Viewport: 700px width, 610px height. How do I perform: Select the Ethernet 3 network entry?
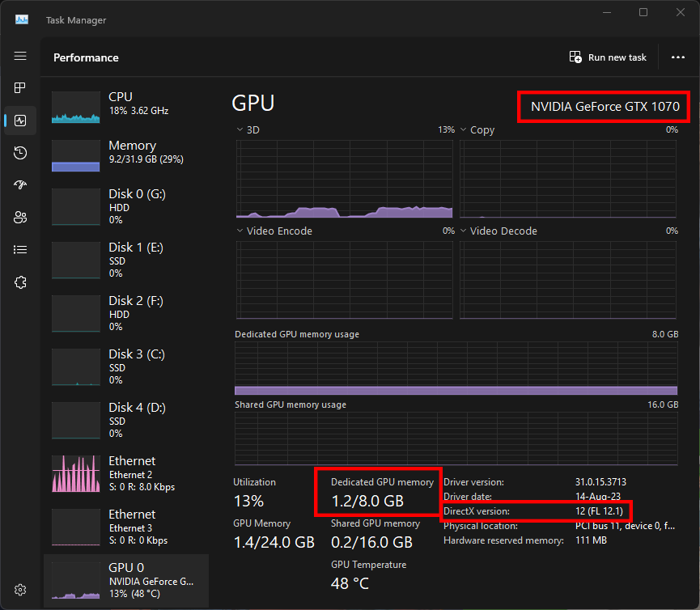click(126, 527)
